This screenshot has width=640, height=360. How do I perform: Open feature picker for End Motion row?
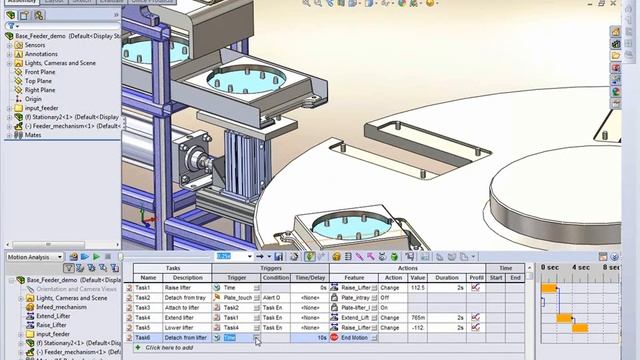tap(374, 338)
